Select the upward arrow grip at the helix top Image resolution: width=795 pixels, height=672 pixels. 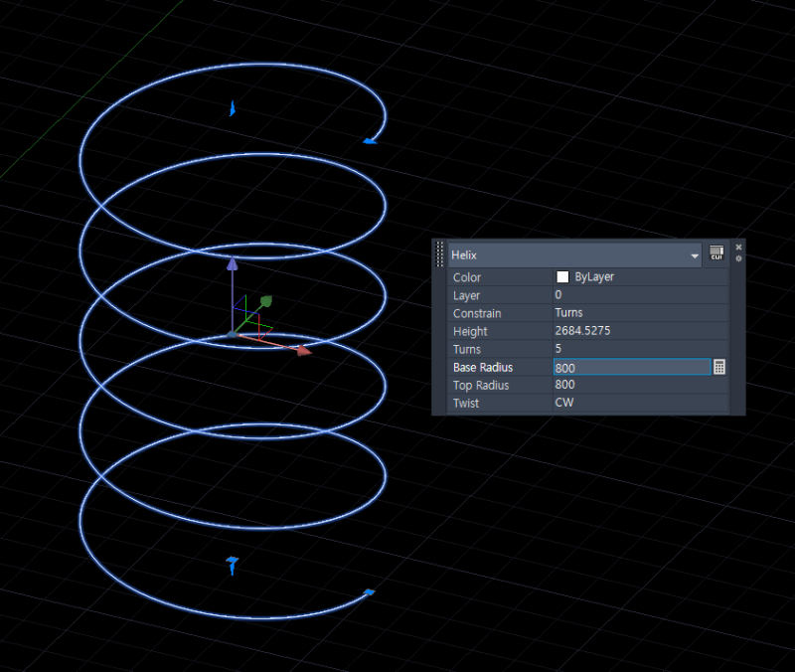point(233,106)
